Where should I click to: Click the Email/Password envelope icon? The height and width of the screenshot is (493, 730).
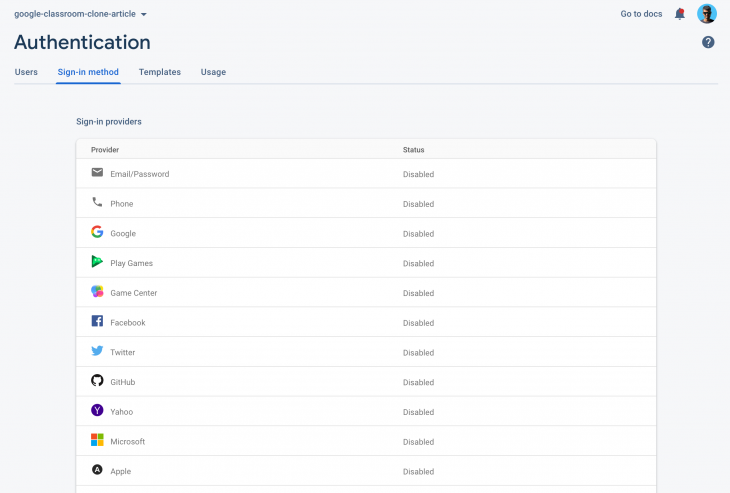click(97, 173)
